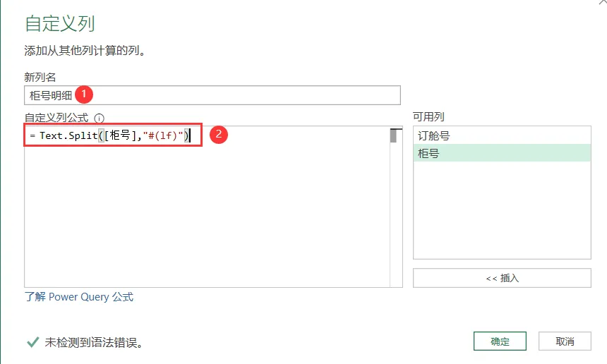This screenshot has height=364, width=607.
Task: Click the [柜号] reference in the formula
Action: point(121,135)
